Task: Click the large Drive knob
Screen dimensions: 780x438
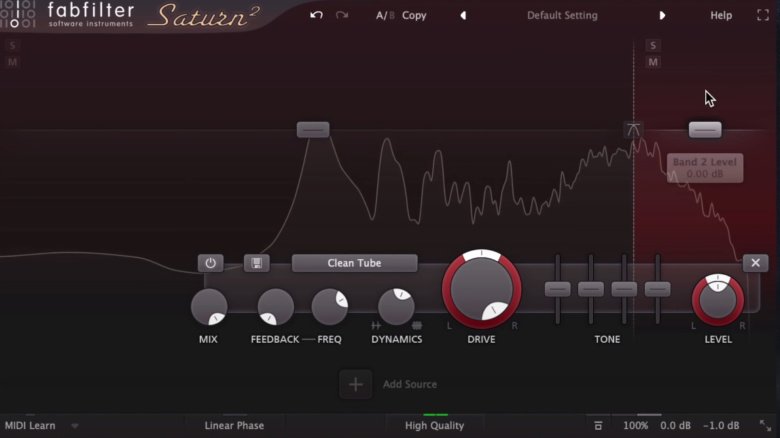Action: [482, 289]
